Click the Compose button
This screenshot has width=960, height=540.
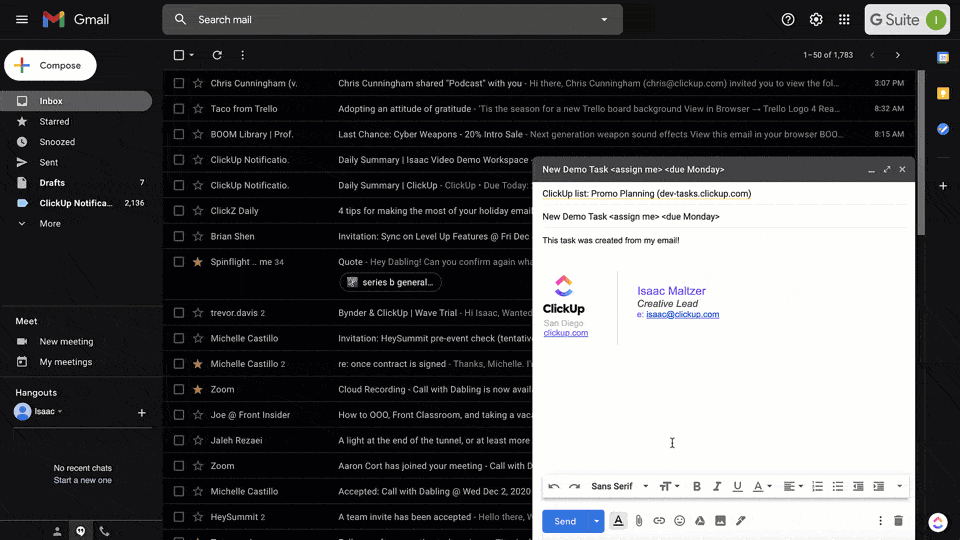pos(50,66)
